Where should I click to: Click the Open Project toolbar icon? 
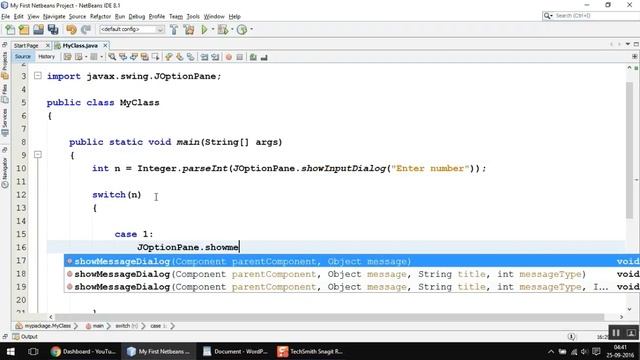(38, 29)
